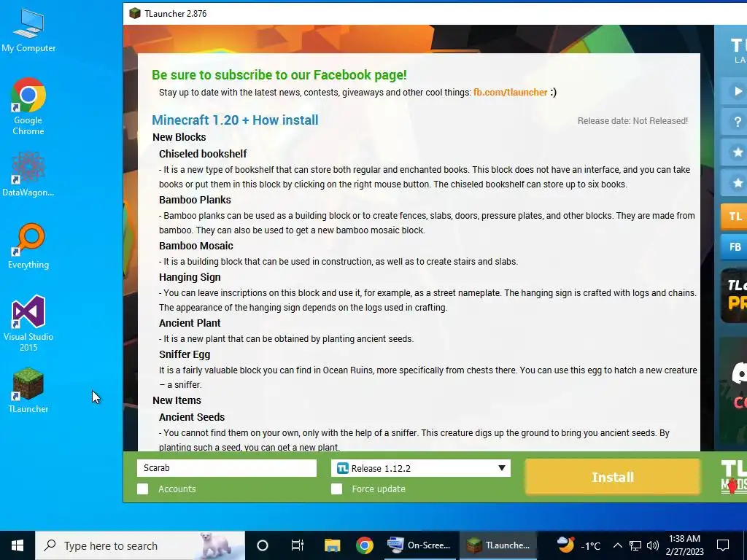Viewport: 747px width, 560px height.
Task: Click the 'New Blocks' heading
Action: point(179,137)
